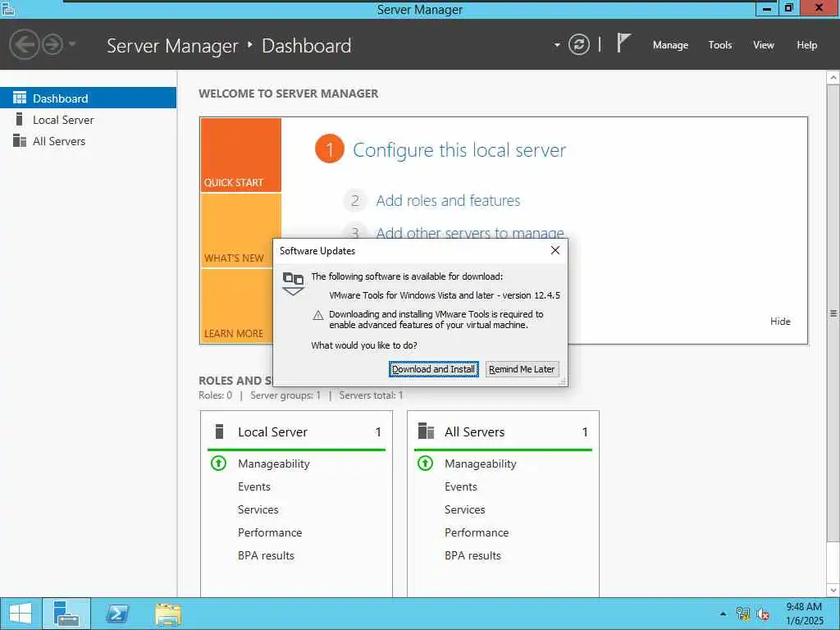
Task: Open the notifications flag
Action: click(623, 43)
